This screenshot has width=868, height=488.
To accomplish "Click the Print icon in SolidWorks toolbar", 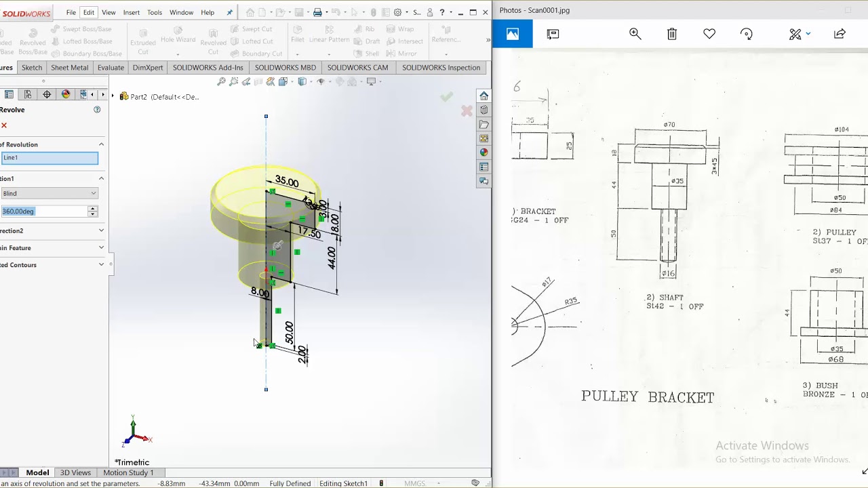I will 317,12.
